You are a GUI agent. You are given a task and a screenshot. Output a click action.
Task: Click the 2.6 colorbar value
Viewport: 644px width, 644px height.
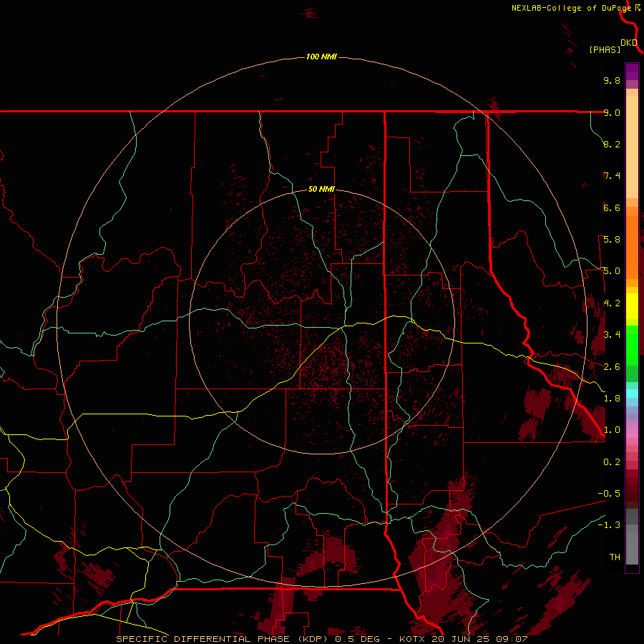612,367
